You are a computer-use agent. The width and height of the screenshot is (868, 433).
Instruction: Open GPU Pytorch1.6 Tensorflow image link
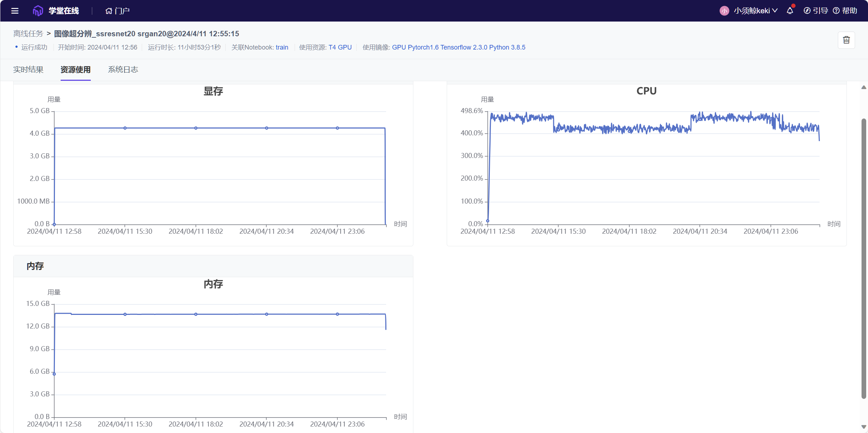pyautogui.click(x=458, y=47)
